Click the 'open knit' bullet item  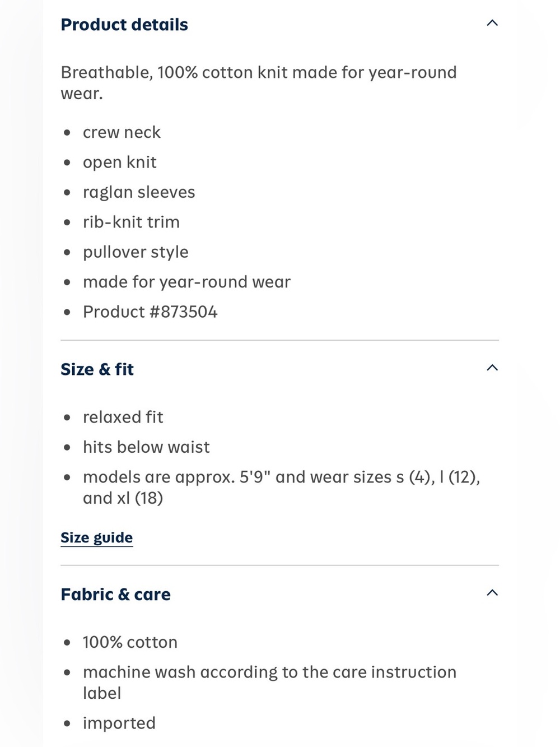(x=120, y=163)
